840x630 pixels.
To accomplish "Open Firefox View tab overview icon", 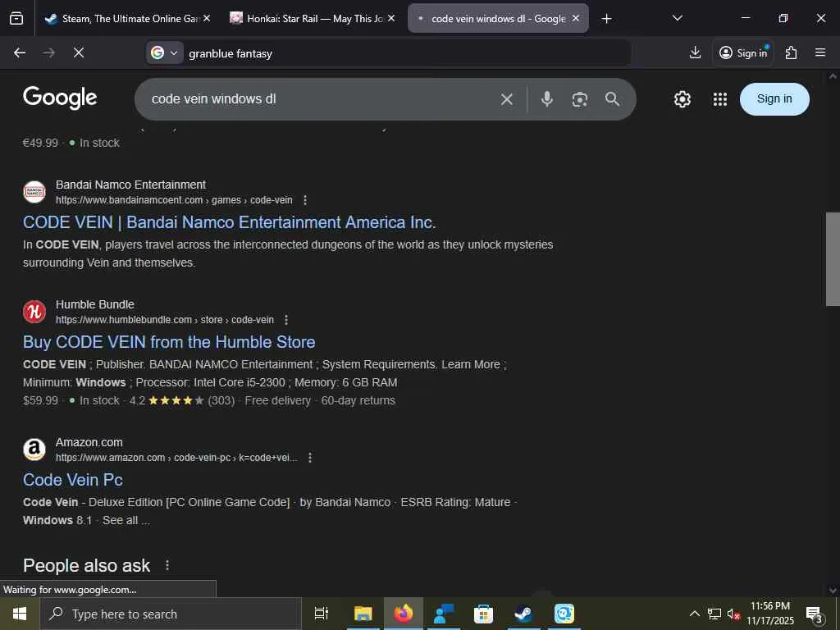I will [x=16, y=18].
